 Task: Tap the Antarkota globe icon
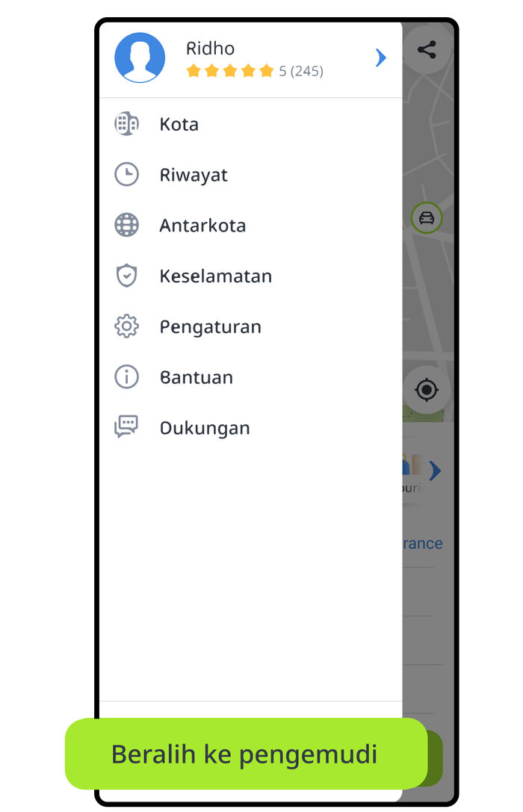tap(126, 226)
